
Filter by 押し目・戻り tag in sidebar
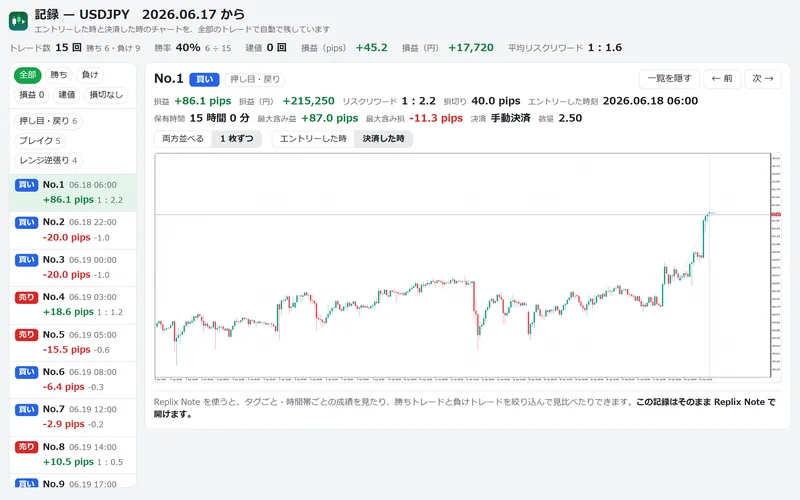coord(48,121)
